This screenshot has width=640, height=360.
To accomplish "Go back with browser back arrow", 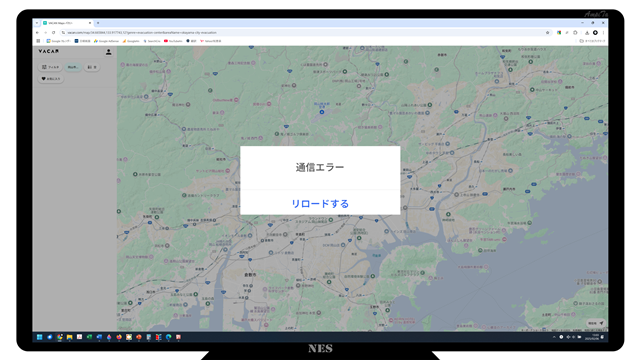I will pos(37,33).
